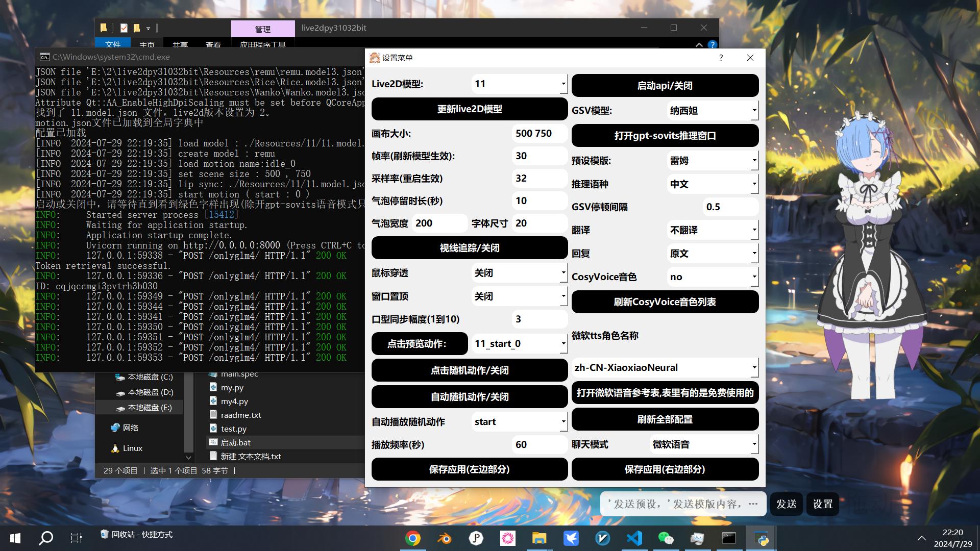The height and width of the screenshot is (551, 980).
Task: Toggle 点击随机动作/关闭 button
Action: pos(470,370)
